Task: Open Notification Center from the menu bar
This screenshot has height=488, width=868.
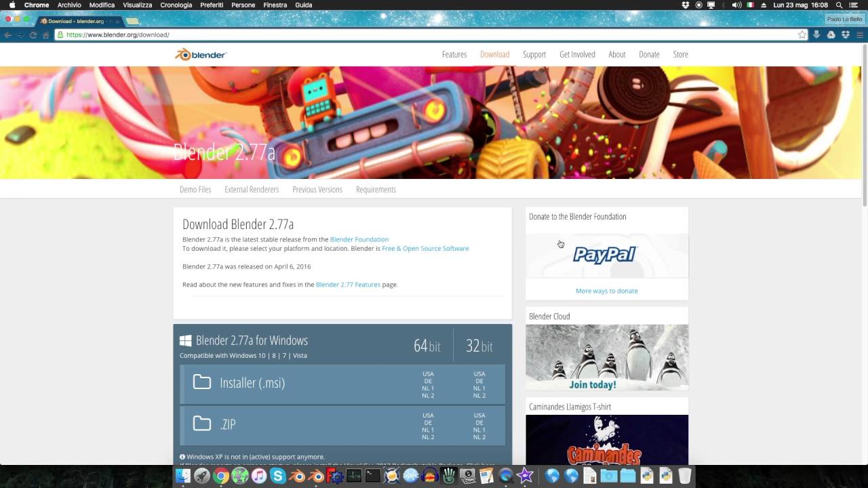Action: (854, 5)
